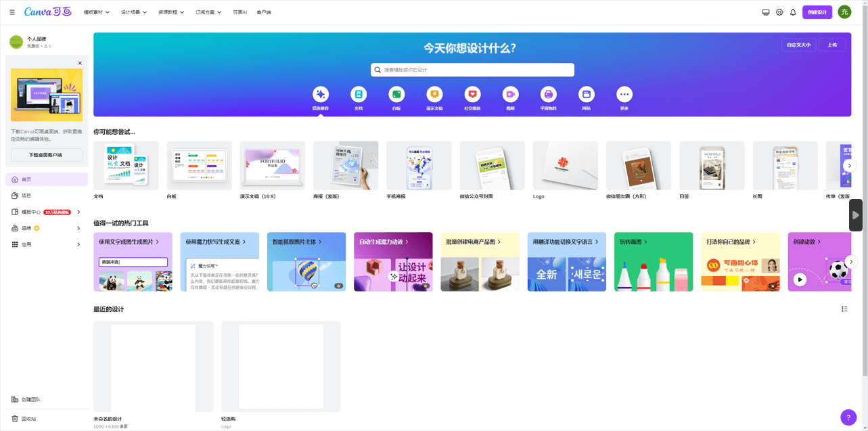The height and width of the screenshot is (431, 868).
Task: Click the template search input field
Action: coord(472,70)
